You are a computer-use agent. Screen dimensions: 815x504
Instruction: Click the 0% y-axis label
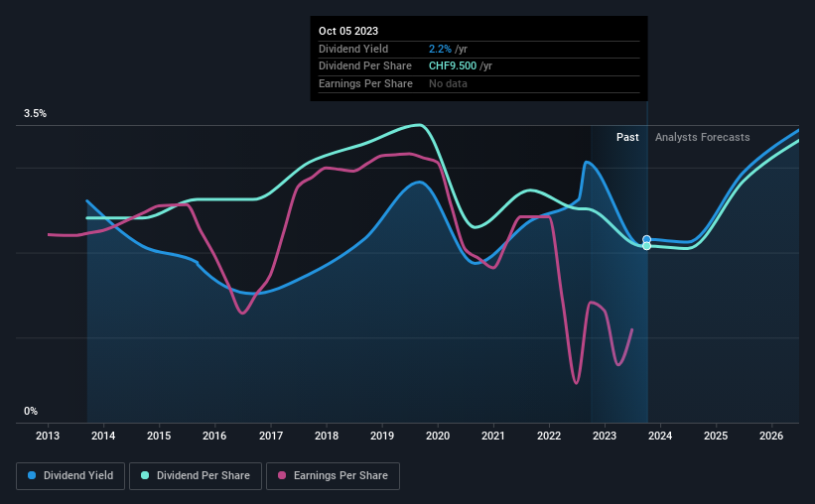(x=31, y=411)
